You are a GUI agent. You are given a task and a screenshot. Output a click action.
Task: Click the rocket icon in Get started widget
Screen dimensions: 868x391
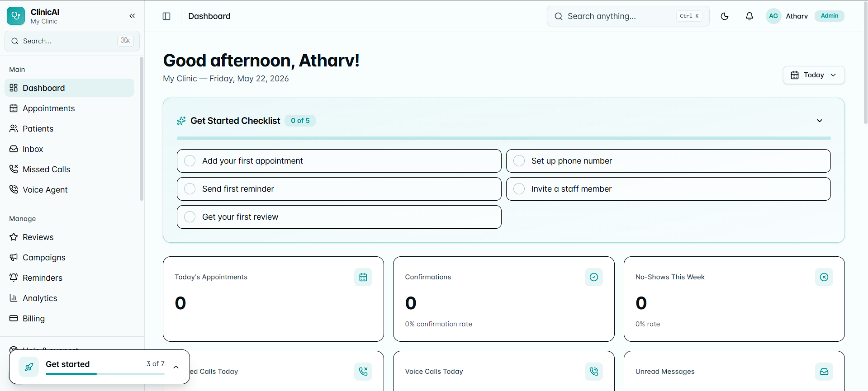point(29,367)
